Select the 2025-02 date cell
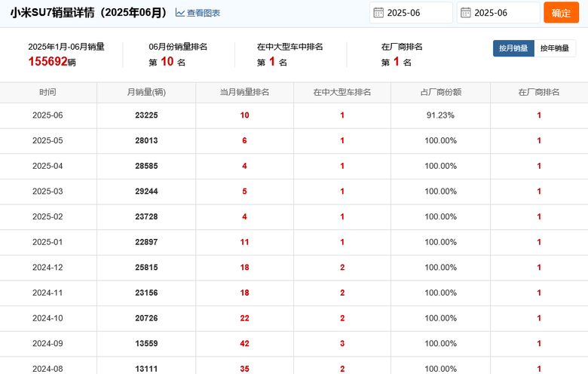 [x=47, y=217]
